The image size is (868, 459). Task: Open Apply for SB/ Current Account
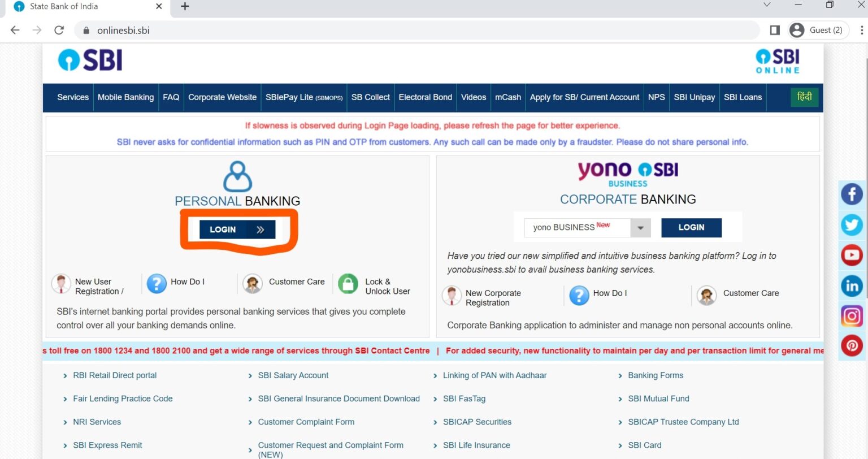tap(584, 97)
